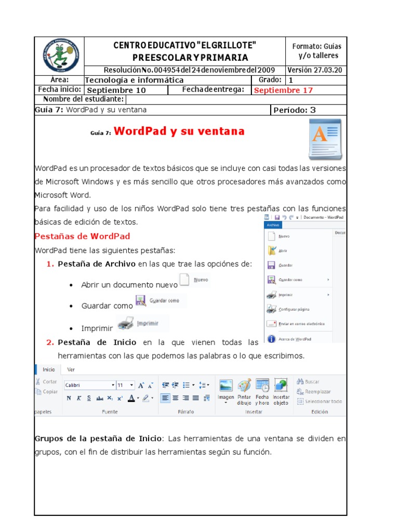Click the large WordPad document logo
Viewport: 399px width, 532px height.
pos(325,139)
